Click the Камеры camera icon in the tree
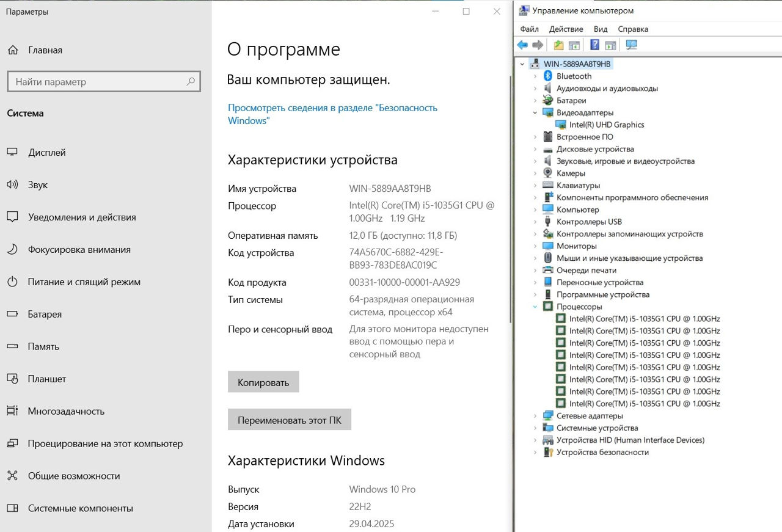 [548, 173]
